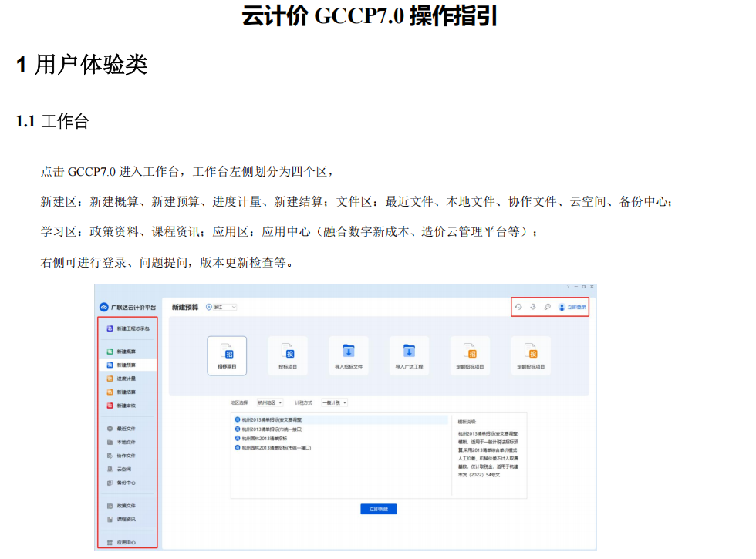Click the search magnifier icon near 立即登录
Viewport: 756px width, 559px height.
545,306
